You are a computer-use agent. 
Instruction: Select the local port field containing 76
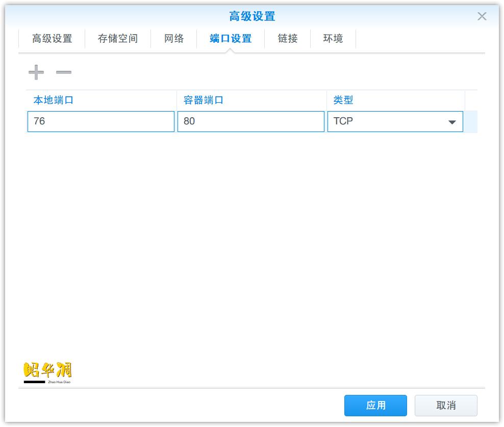pyautogui.click(x=100, y=121)
